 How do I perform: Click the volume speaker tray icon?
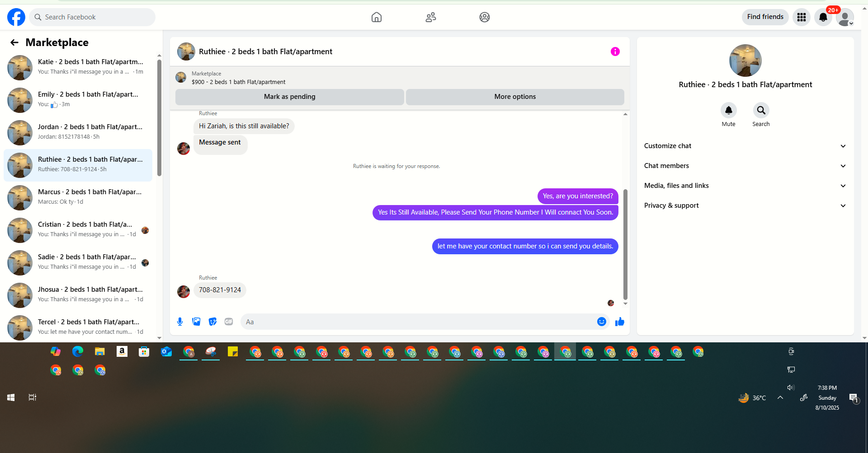point(791,388)
